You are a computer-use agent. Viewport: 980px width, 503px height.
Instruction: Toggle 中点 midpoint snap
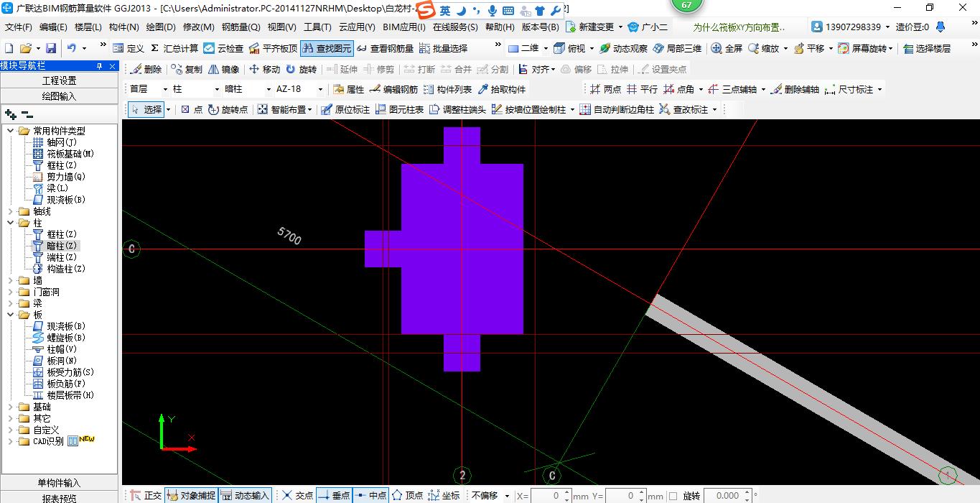370,495
